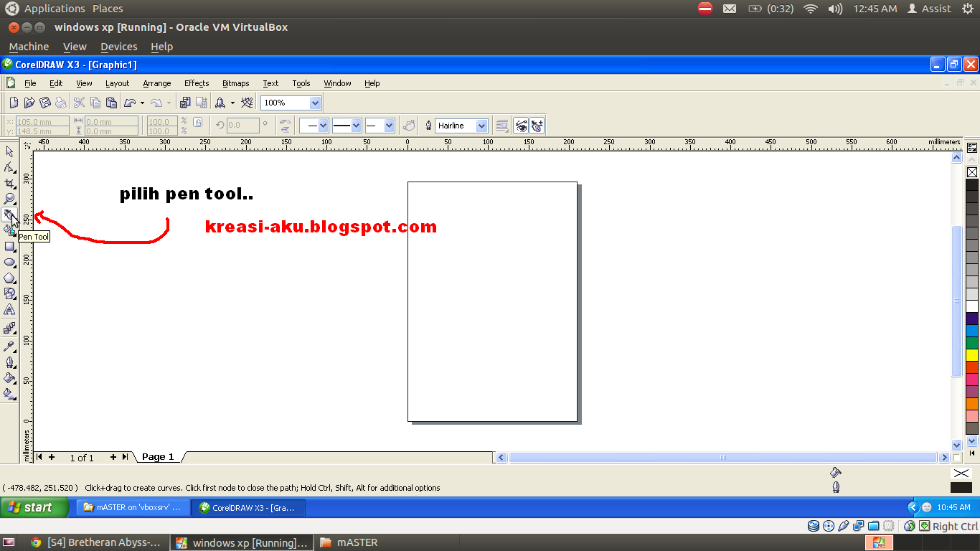Toggle the preview mode eye button
980x551 pixels.
click(x=521, y=126)
